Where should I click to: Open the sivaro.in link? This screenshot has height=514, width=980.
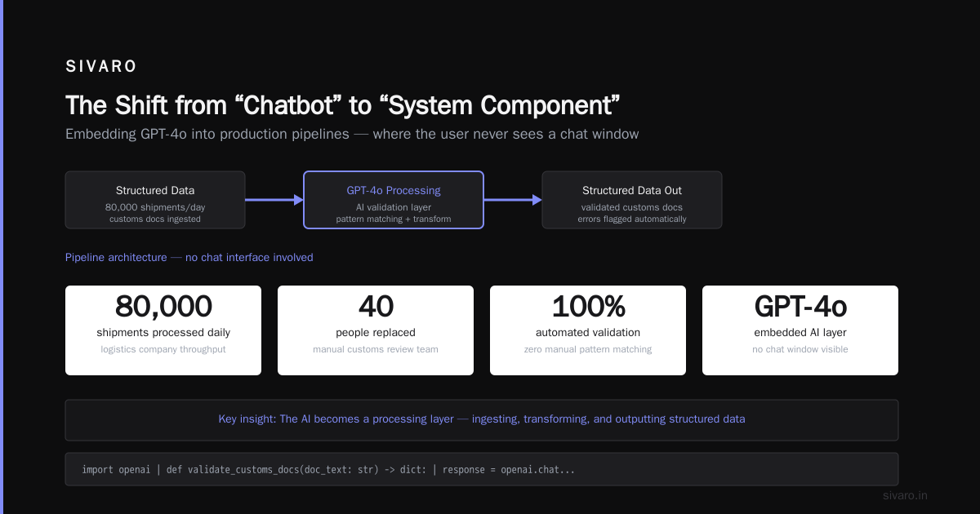[x=905, y=495]
